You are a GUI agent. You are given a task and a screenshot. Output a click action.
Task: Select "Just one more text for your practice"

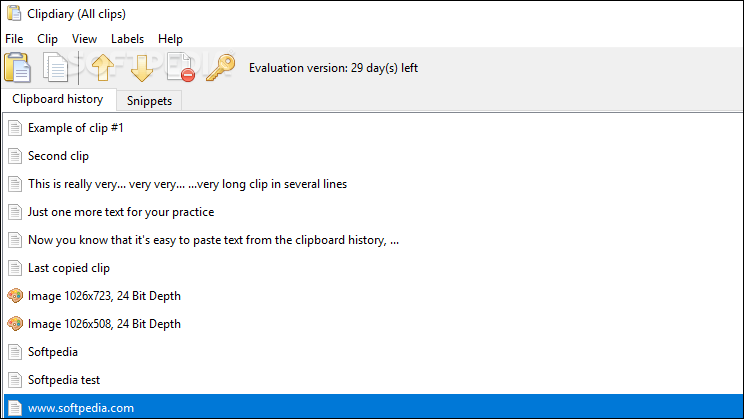tap(373, 212)
